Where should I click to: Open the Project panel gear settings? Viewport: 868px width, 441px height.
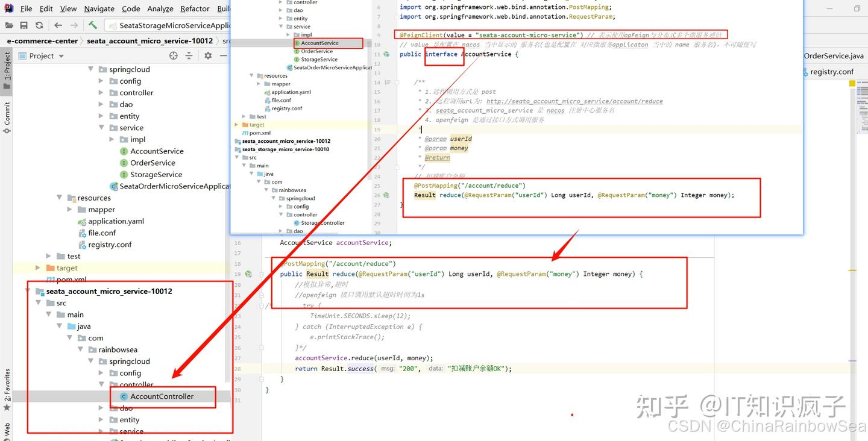tap(208, 55)
